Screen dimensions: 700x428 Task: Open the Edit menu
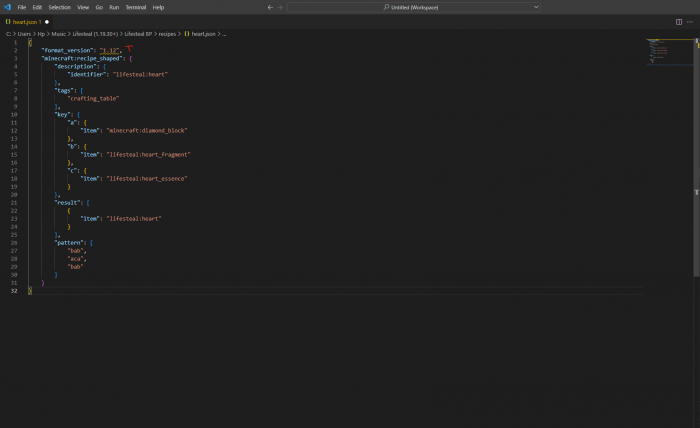tap(37, 7)
